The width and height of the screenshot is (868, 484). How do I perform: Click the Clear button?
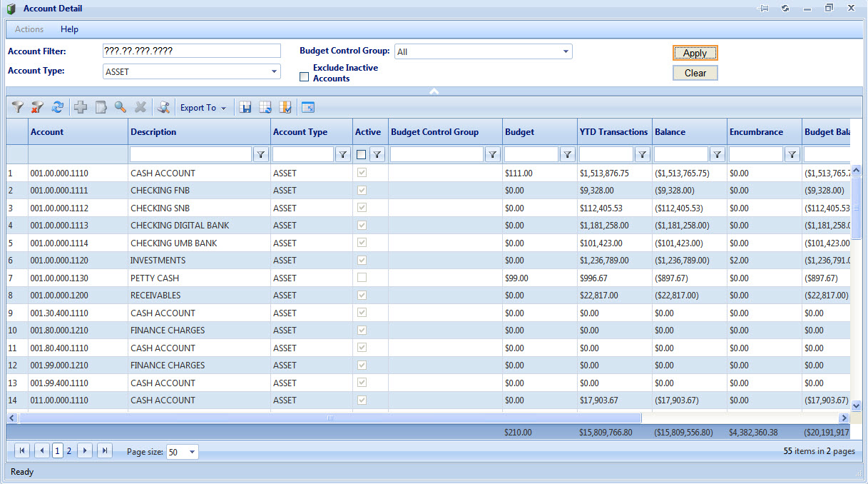click(695, 73)
